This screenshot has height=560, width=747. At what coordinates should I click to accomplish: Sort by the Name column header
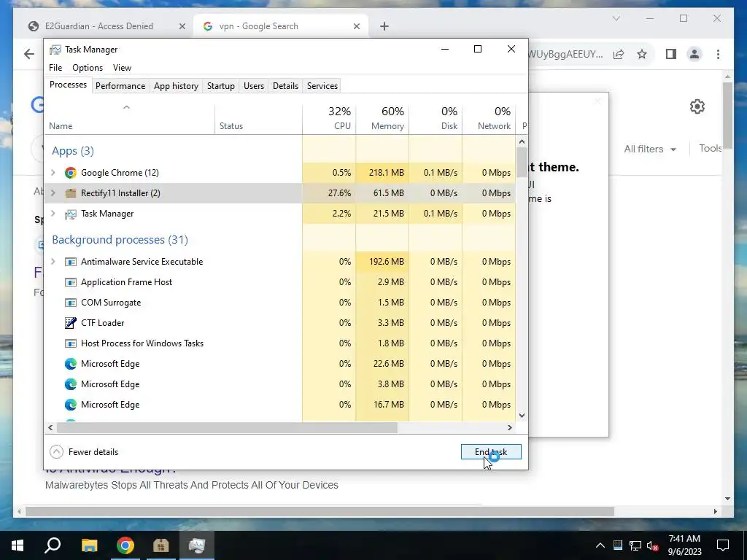[130, 118]
